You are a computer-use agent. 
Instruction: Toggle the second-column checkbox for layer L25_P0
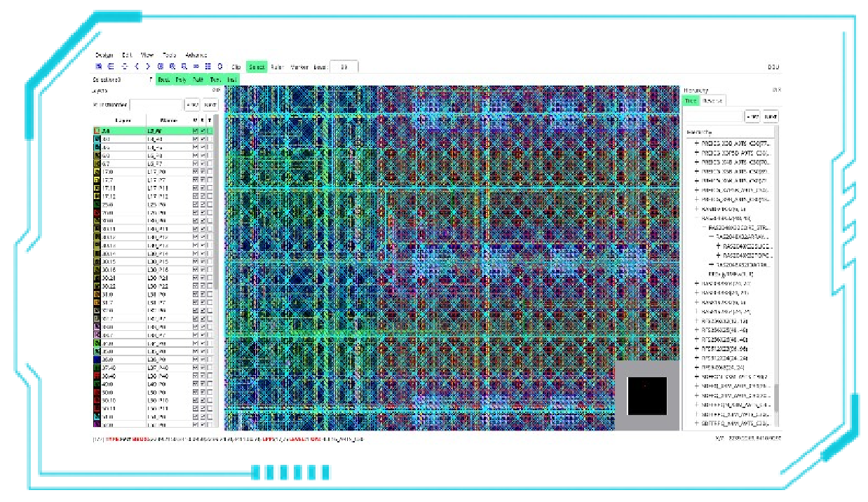[x=203, y=205]
